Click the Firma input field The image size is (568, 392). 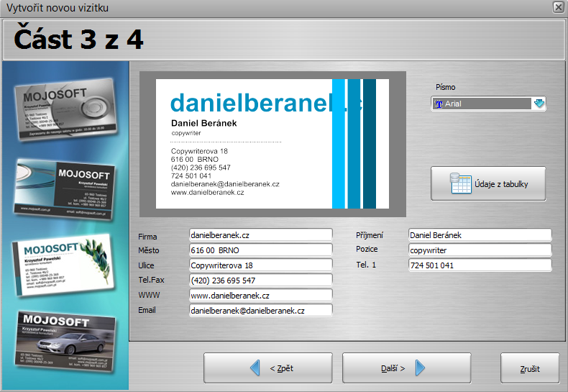(260, 235)
